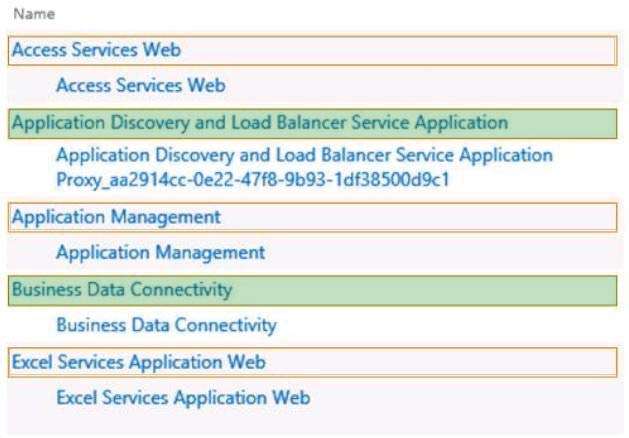
Task: Open the indented Business Data Connectivity proxy link
Action: [166, 325]
